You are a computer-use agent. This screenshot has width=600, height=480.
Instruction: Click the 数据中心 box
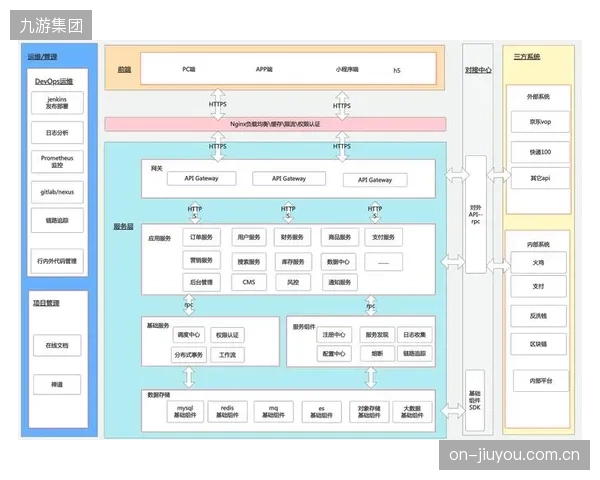(x=338, y=262)
